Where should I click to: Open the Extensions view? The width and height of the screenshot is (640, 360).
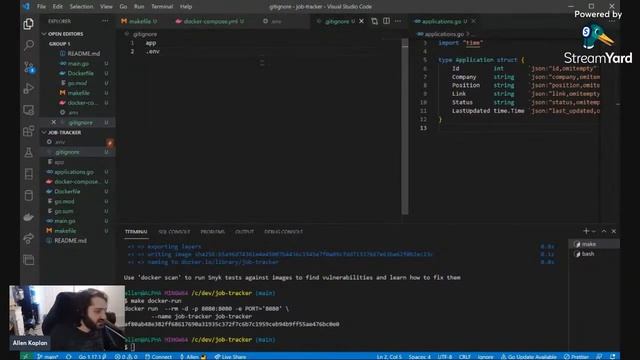pyautogui.click(x=29, y=131)
